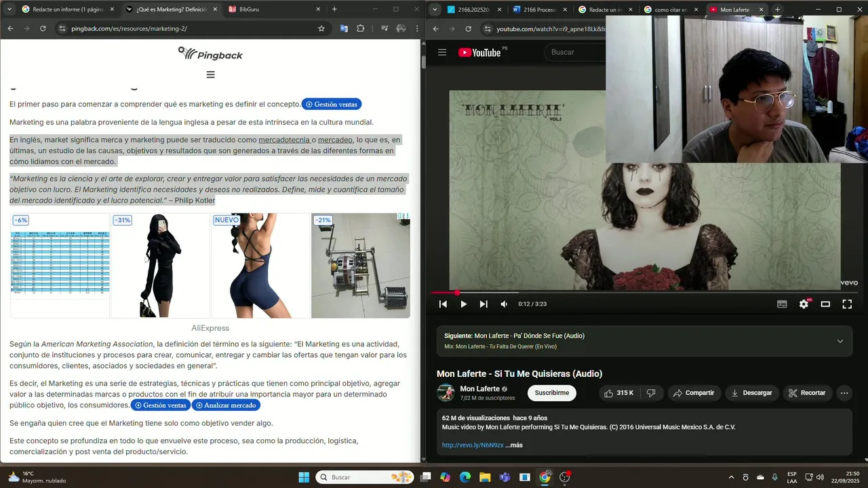
Task: Seek on the YouTube video progress bar
Action: [x=644, y=293]
